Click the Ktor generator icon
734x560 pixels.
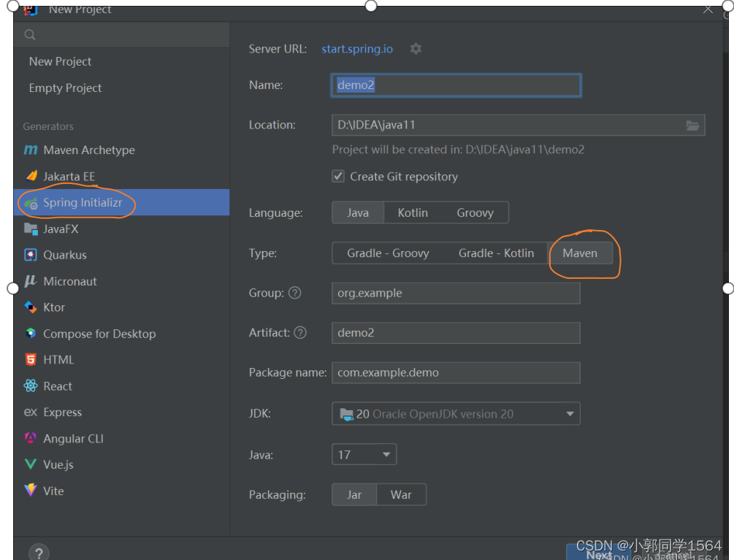31,307
